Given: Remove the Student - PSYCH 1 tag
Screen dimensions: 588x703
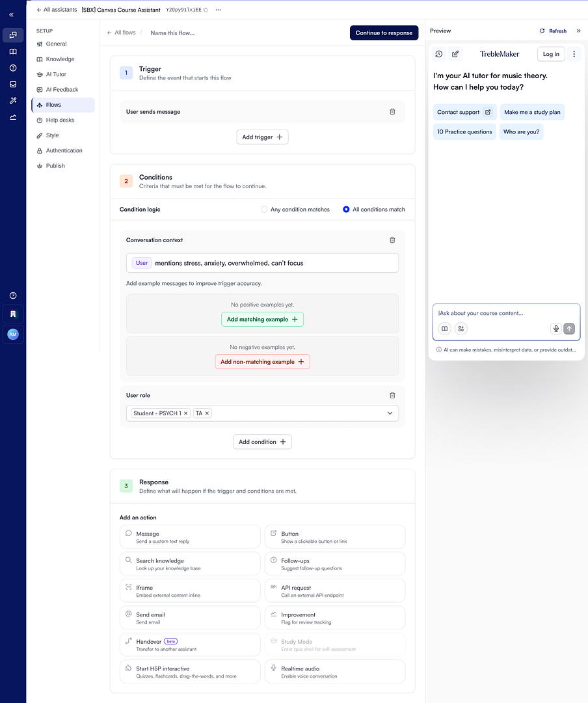Looking at the screenshot, I should pyautogui.click(x=185, y=413).
